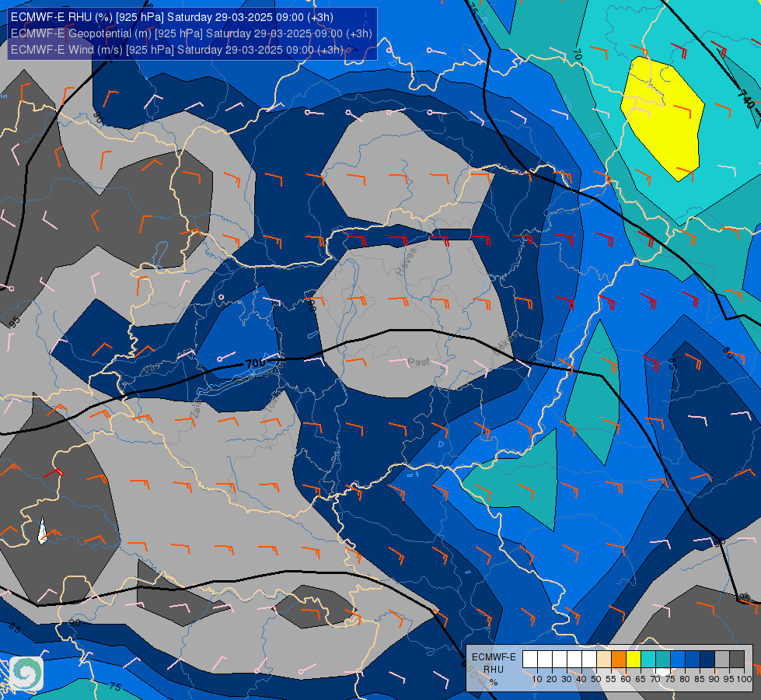Pick the light gray 90-95% legend swatch

point(722,660)
